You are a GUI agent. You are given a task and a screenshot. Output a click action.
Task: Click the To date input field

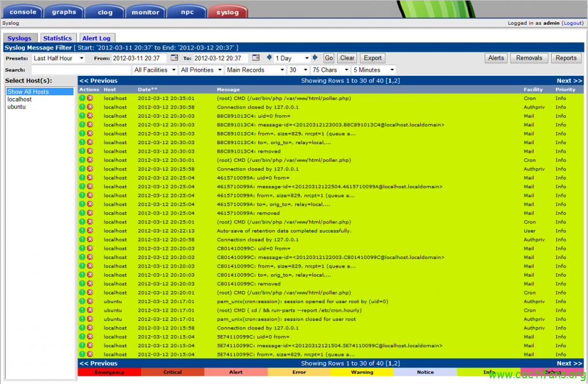220,58
